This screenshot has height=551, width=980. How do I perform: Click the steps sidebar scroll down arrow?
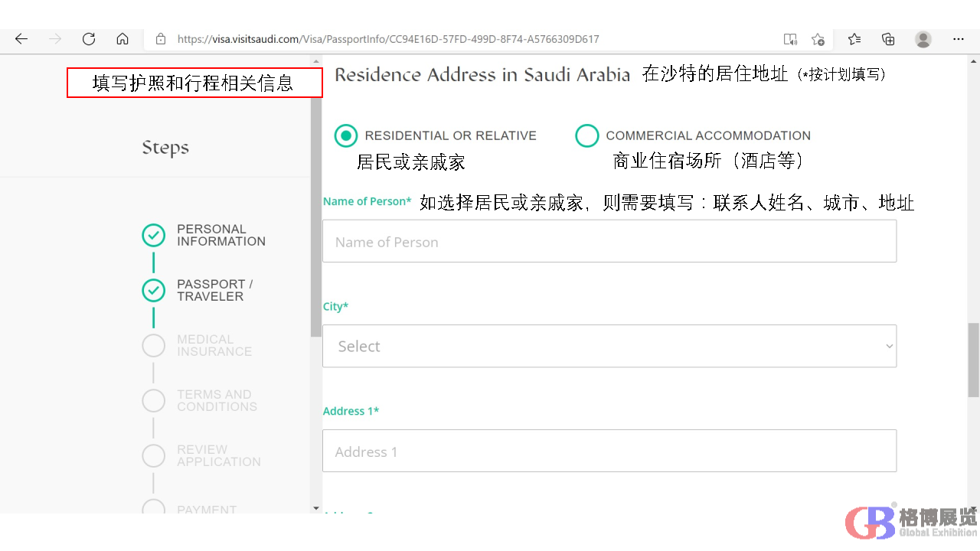point(316,508)
